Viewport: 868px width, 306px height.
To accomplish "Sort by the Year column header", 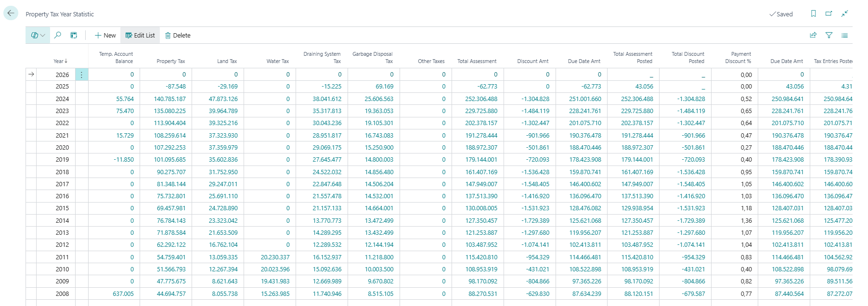I will 61,61.
